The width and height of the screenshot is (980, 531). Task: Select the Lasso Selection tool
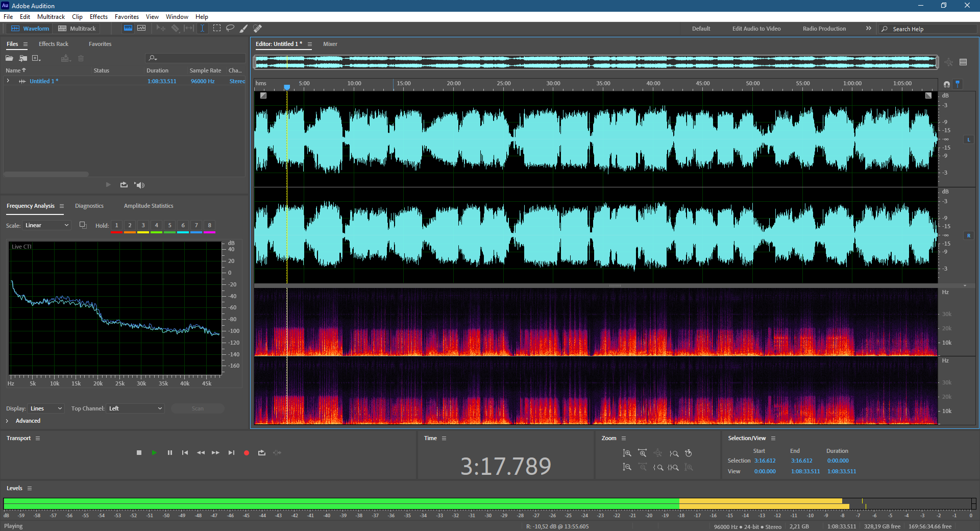pyautogui.click(x=230, y=29)
